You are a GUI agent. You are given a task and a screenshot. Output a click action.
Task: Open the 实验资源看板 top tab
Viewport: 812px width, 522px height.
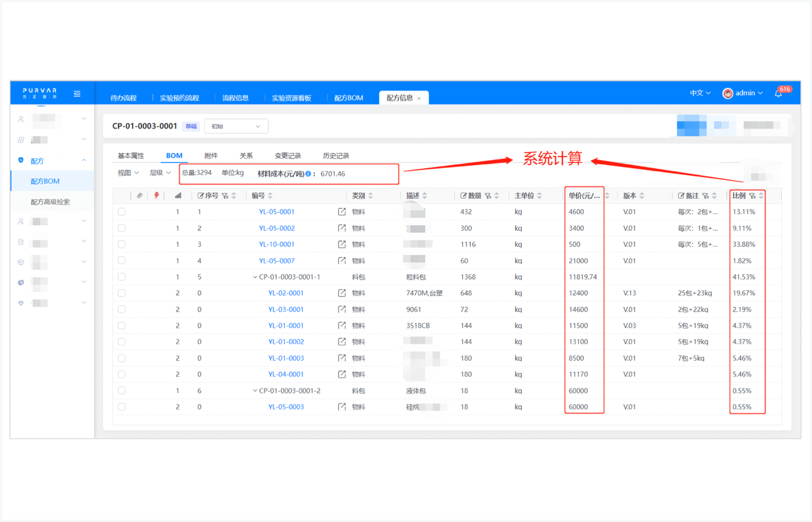[x=291, y=98]
